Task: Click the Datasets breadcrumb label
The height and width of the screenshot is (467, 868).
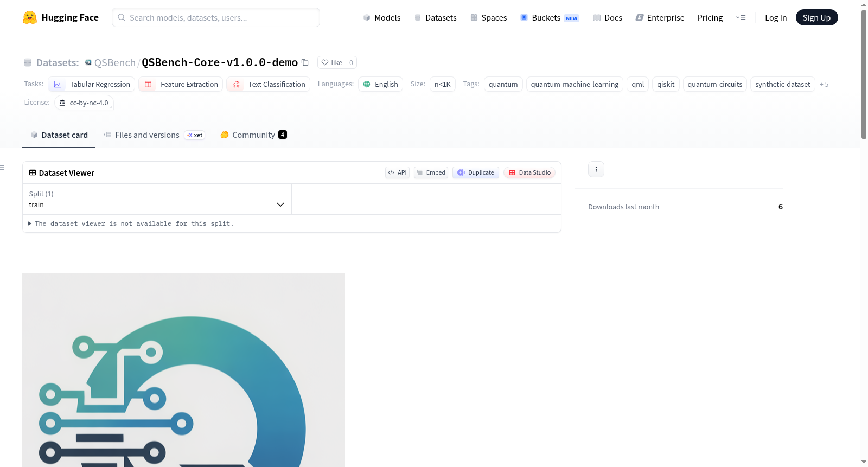Action: (x=58, y=62)
